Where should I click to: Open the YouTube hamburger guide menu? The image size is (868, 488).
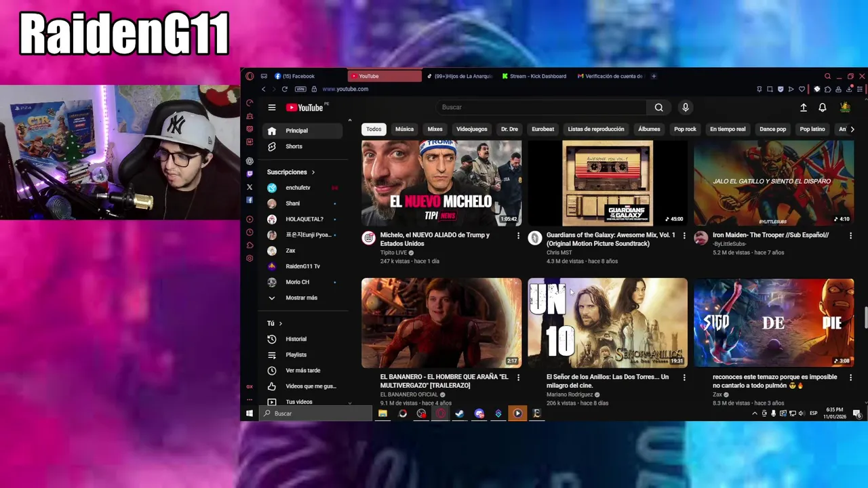pyautogui.click(x=271, y=107)
